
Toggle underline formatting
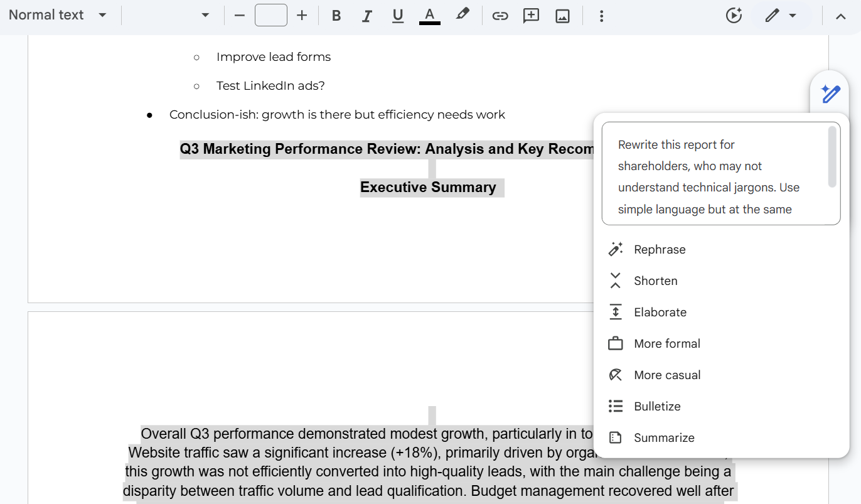tap(398, 16)
